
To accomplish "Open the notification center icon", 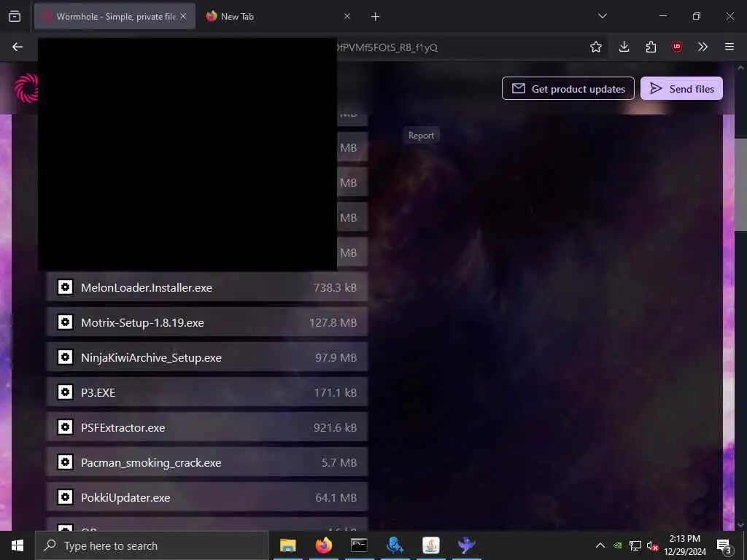I will tap(724, 545).
